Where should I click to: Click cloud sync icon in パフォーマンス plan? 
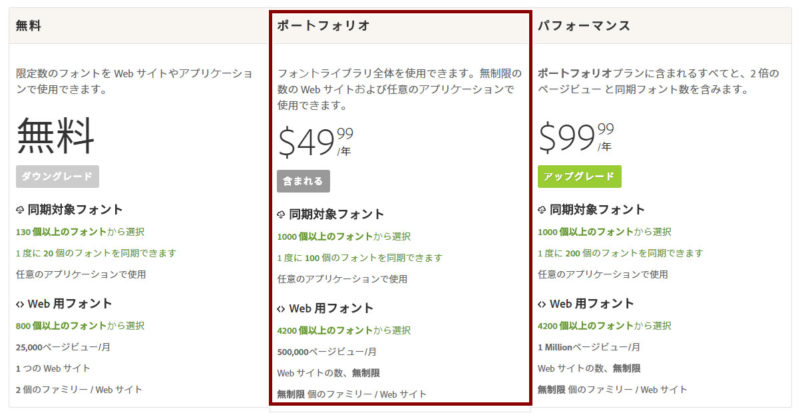[x=542, y=210]
